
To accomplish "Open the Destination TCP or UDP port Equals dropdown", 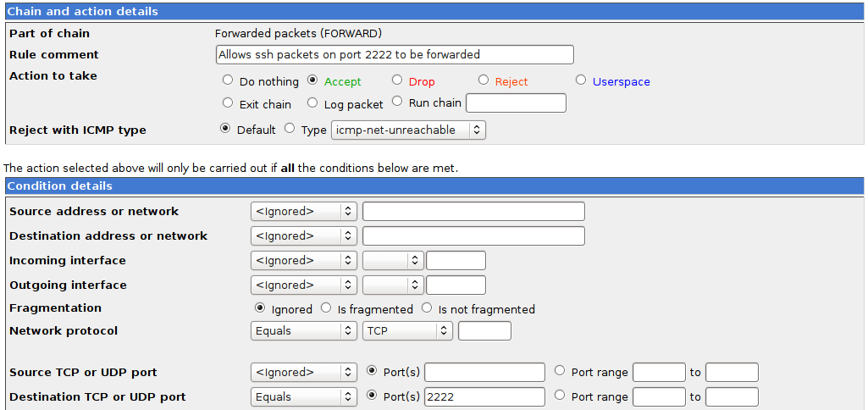I will [303, 396].
